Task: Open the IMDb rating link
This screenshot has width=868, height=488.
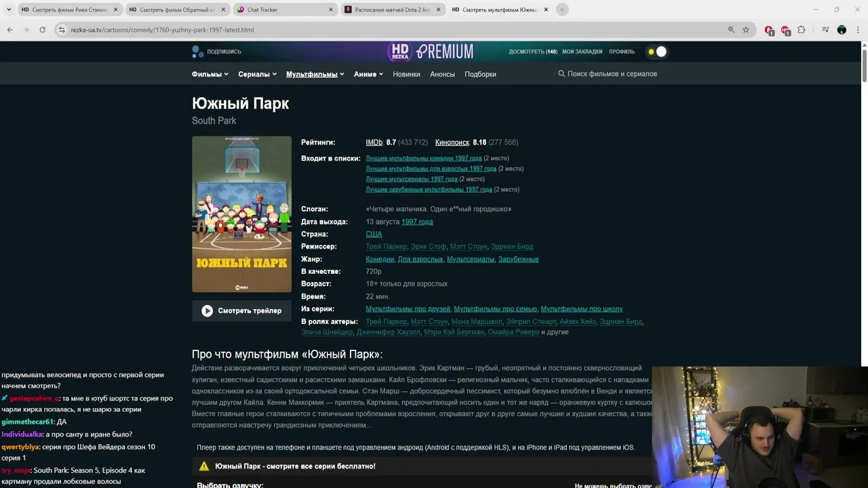Action: 374,142
